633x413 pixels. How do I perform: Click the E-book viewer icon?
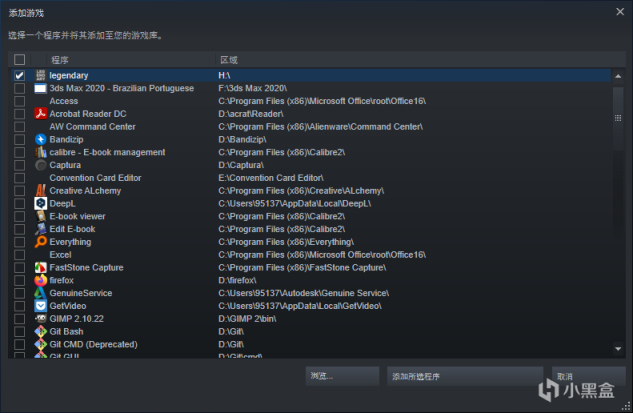tap(40, 216)
